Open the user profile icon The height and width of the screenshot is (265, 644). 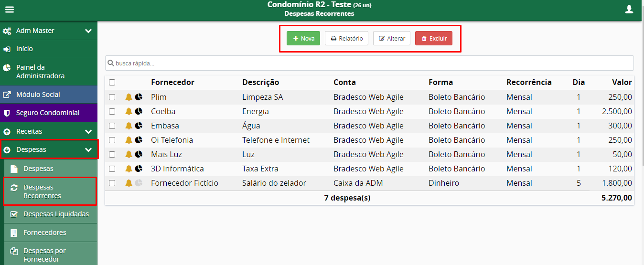point(629,9)
